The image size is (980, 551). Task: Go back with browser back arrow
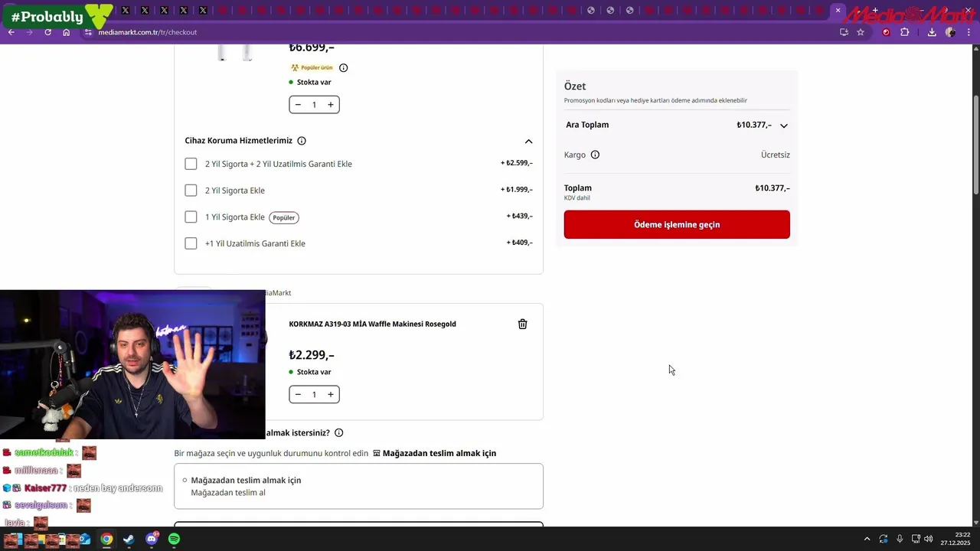click(x=11, y=32)
